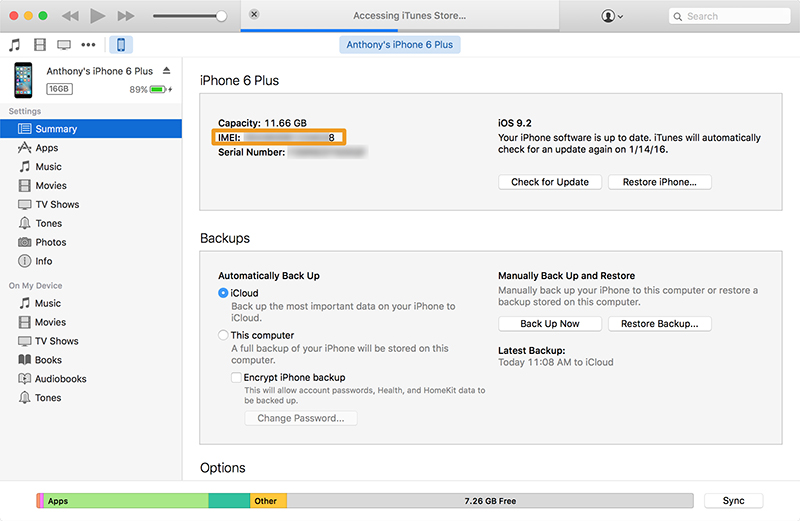Click the iPhone device thumbnail in sidebar

[23, 80]
